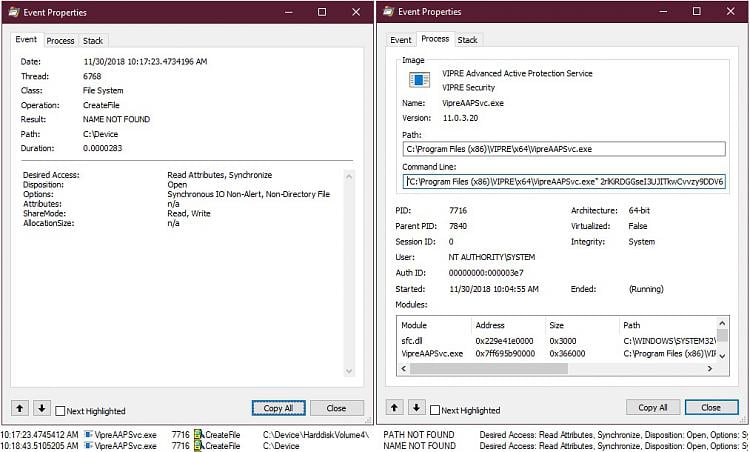Toggle Next Highlighted checkbox in left window
The image size is (750, 452).
point(60,411)
